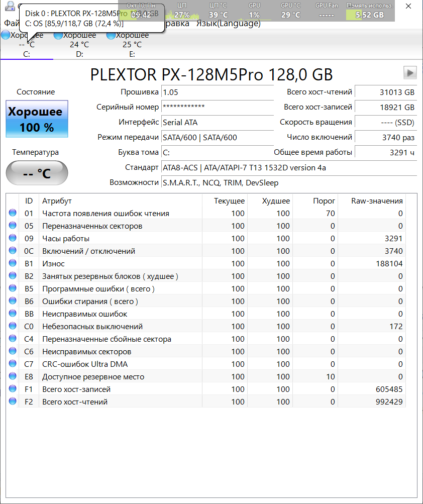
Task: Click status circle for C4 Переназначенные сбойные сектора
Action: (x=13, y=339)
